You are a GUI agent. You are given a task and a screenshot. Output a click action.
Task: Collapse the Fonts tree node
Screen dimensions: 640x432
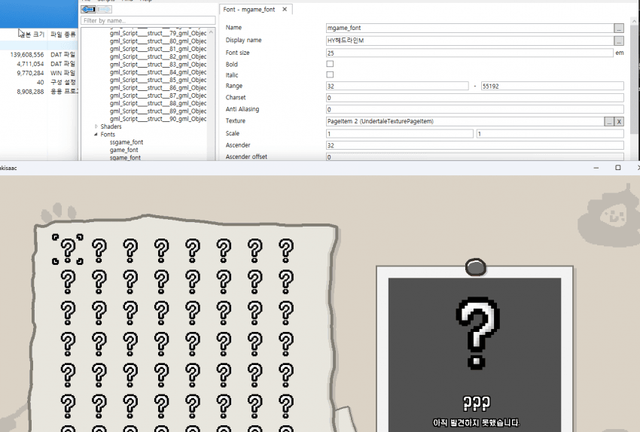pos(96,134)
